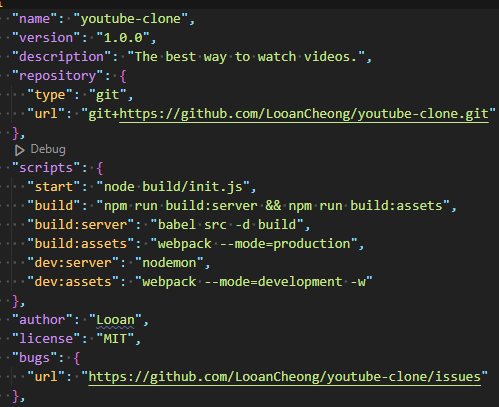Click the "webpack --mode=development -w" value
The height and width of the screenshot is (407, 499).
pyautogui.click(x=254, y=282)
